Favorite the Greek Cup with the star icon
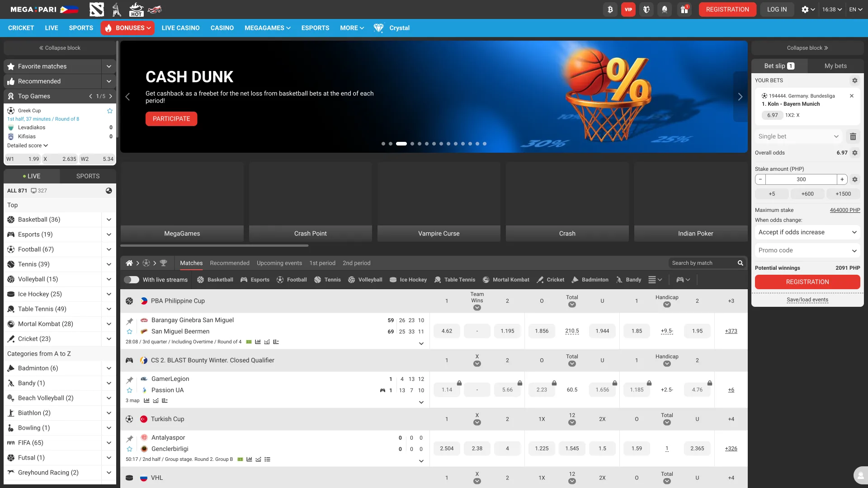Viewport: 868px width, 488px height. click(x=109, y=111)
